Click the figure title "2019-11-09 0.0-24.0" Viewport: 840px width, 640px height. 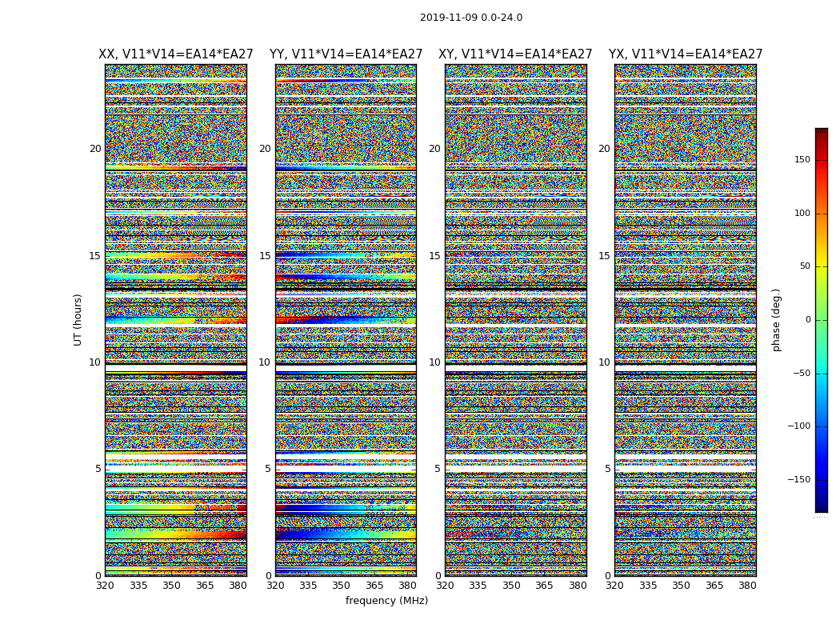(x=471, y=18)
